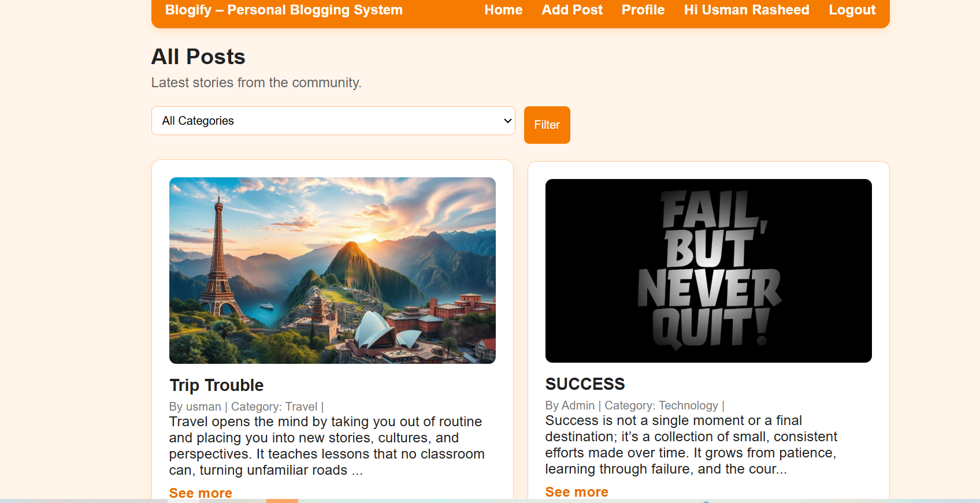The image size is (980, 503).
Task: Click the Trip Trouble excerpt starting 'Travel opens the mind'
Action: pyautogui.click(x=327, y=446)
